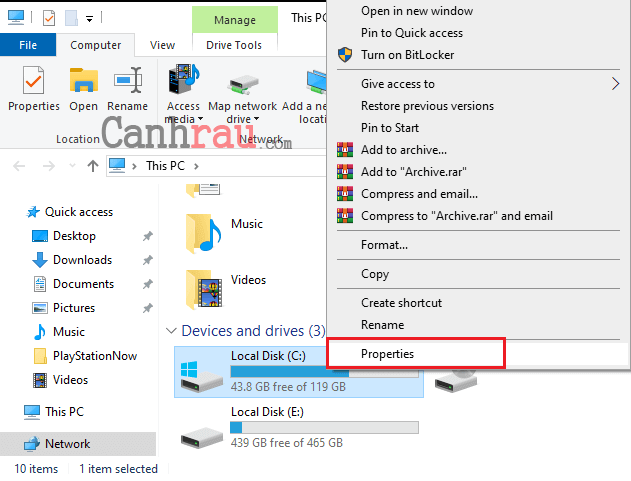Go back using the back arrow

pos(19,166)
